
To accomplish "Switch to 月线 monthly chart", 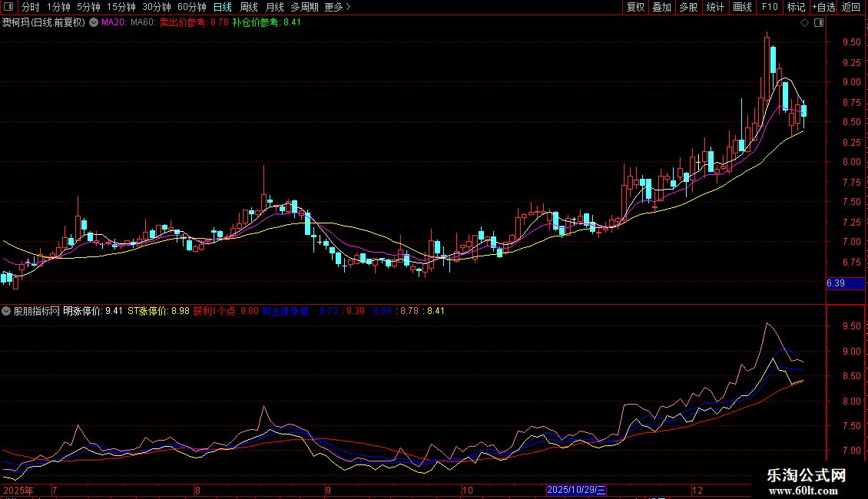I will [x=274, y=7].
